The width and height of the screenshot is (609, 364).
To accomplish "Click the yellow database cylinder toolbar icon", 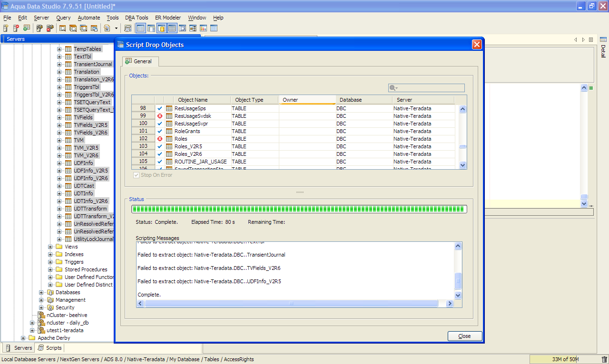I will tap(162, 29).
